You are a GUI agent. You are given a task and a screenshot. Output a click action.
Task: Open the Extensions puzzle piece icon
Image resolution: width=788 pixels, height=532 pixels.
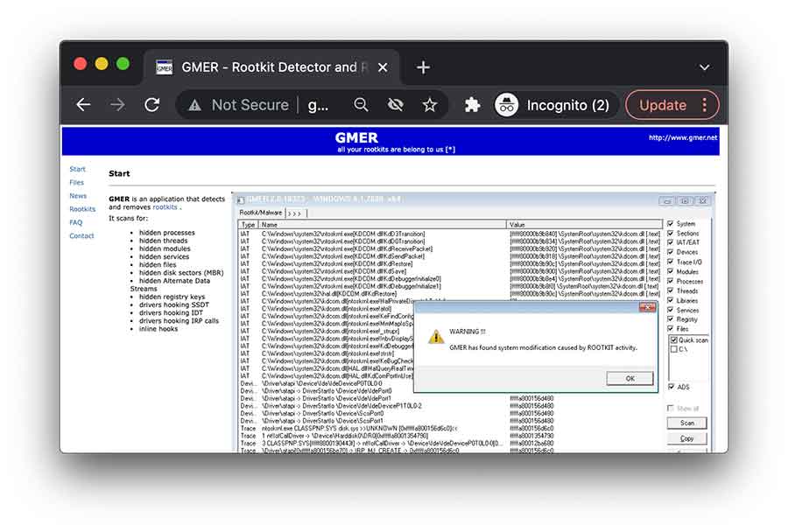[472, 105]
